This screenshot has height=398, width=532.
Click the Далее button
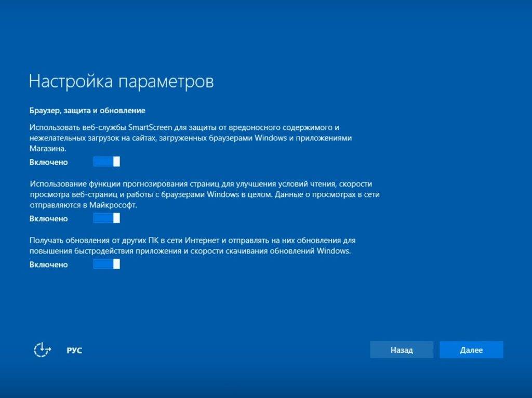point(471,350)
